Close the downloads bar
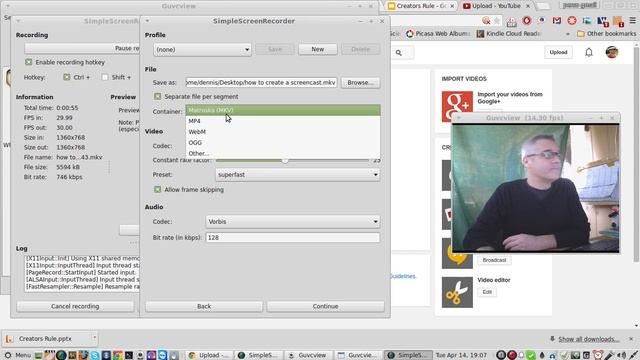This screenshot has height=360, width=640. coord(631,339)
